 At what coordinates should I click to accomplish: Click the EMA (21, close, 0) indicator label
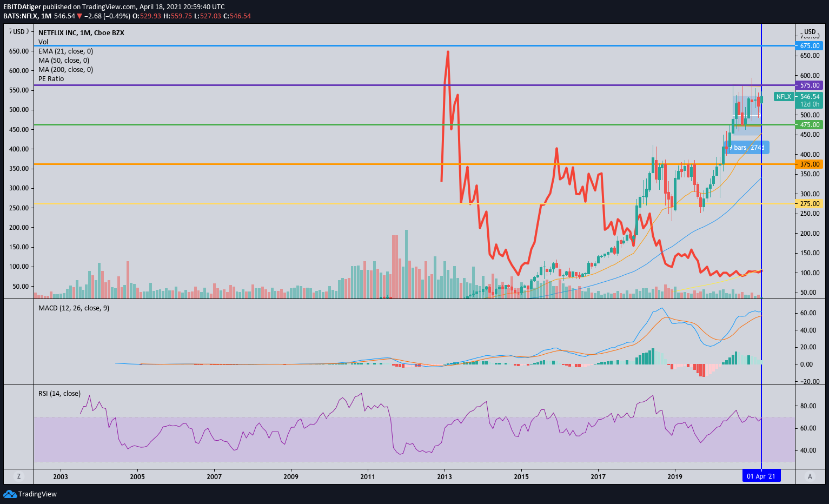tap(65, 51)
